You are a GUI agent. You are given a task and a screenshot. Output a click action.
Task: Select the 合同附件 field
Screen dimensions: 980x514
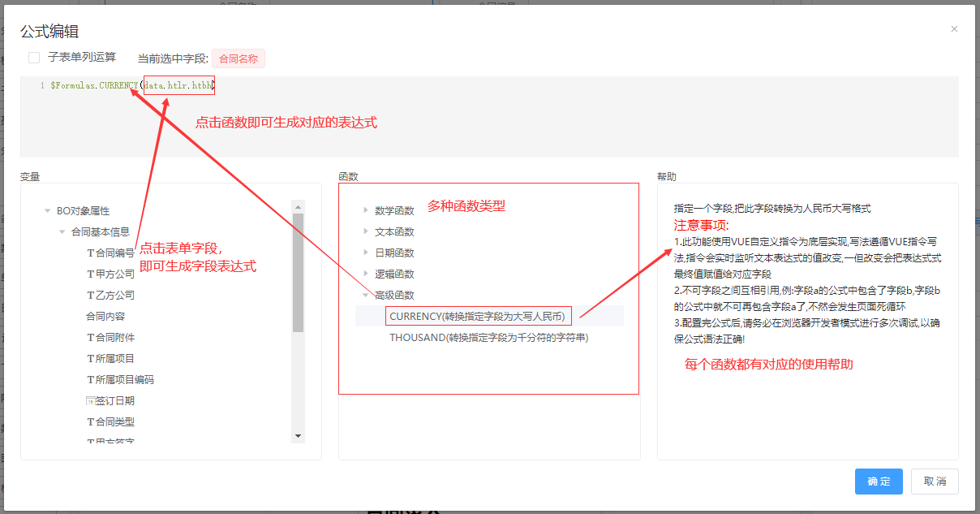pyautogui.click(x=115, y=337)
